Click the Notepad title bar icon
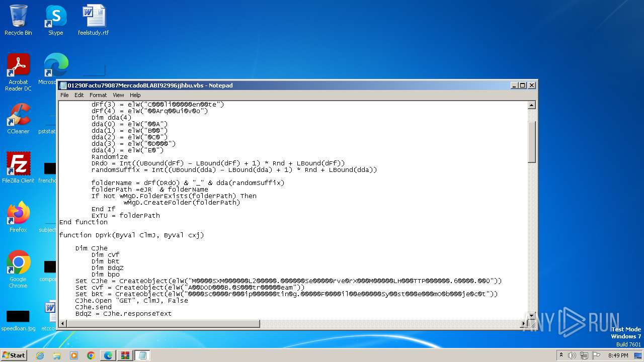The height and width of the screenshot is (362, 644). point(63,85)
